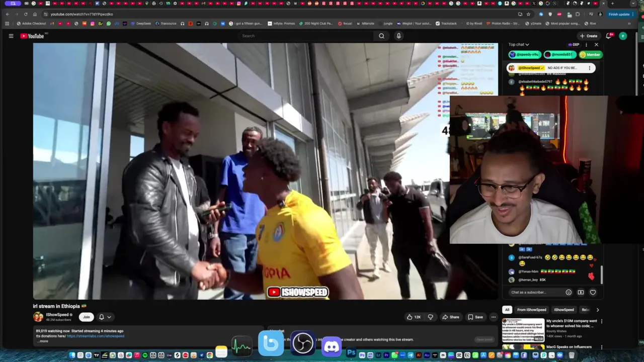Image resolution: width=644 pixels, height=362 pixels.
Task: Share the livestream
Action: coord(451,317)
